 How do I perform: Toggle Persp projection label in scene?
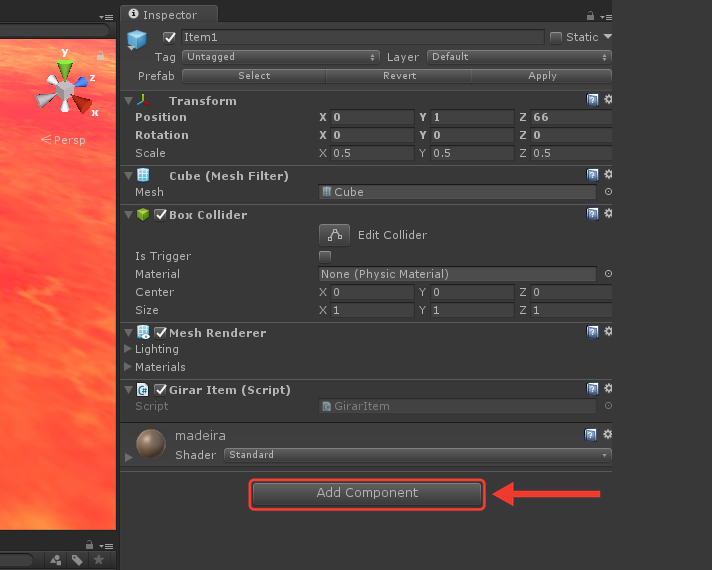(x=63, y=140)
